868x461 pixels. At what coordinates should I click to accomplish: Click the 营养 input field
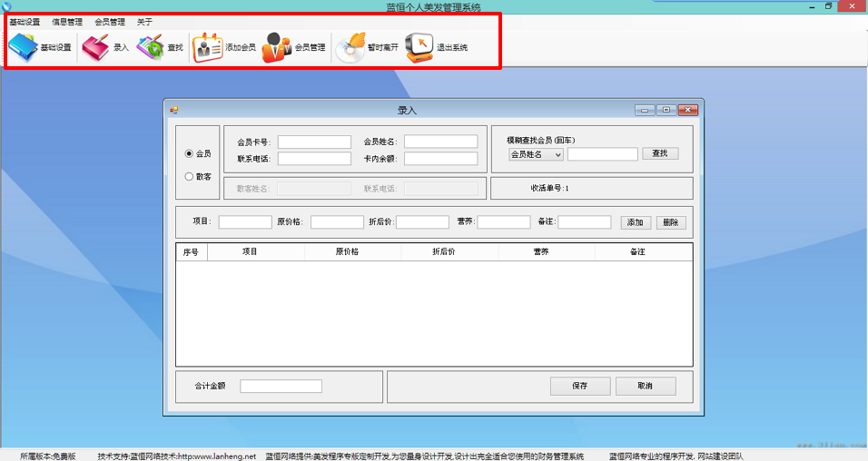[x=504, y=222]
